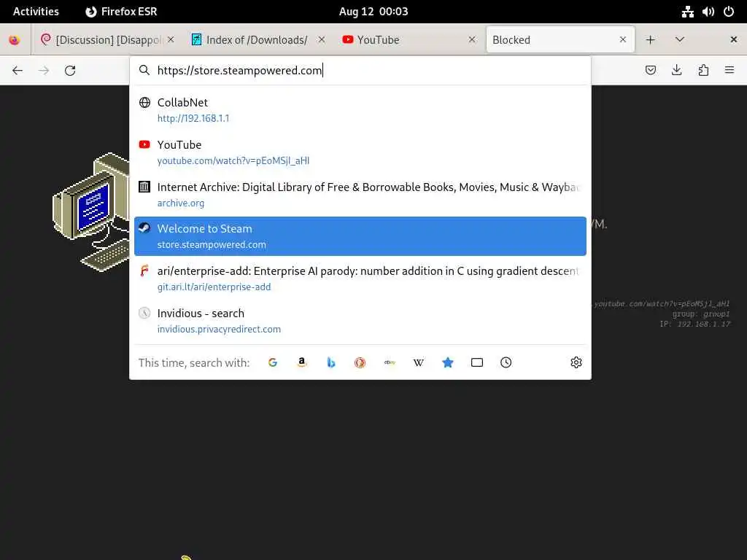This screenshot has height=560, width=747.
Task: Open a new tab with the plus button
Action: click(650, 40)
